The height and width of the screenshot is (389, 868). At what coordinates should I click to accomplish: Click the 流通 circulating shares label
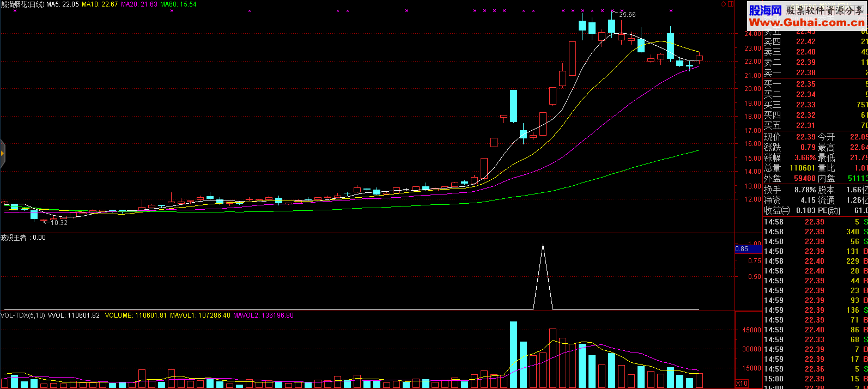[826, 200]
